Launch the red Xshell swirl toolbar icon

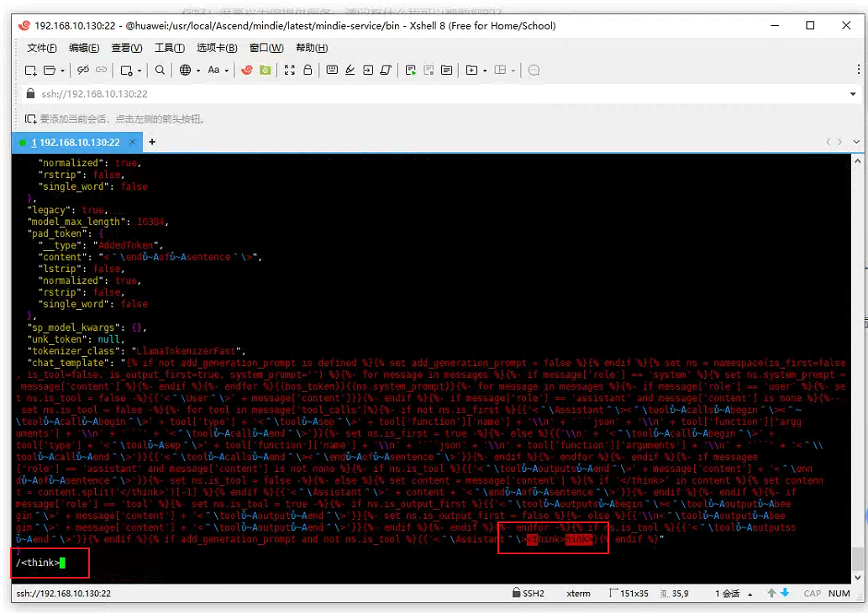point(247,70)
